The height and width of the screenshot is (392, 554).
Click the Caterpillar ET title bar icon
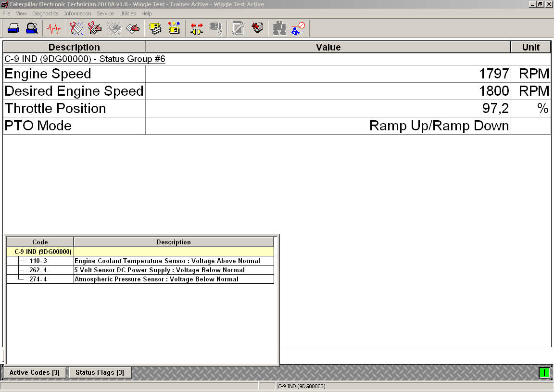click(x=4, y=4)
